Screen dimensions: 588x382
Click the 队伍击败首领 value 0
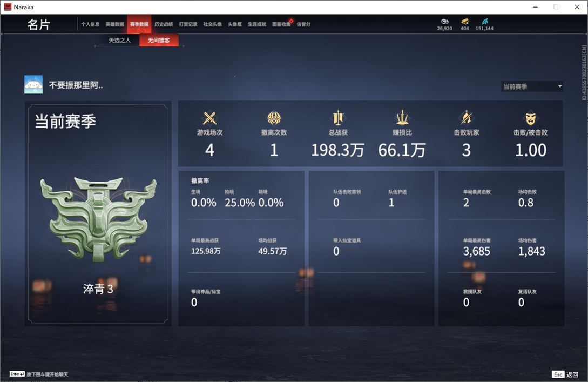click(x=336, y=203)
